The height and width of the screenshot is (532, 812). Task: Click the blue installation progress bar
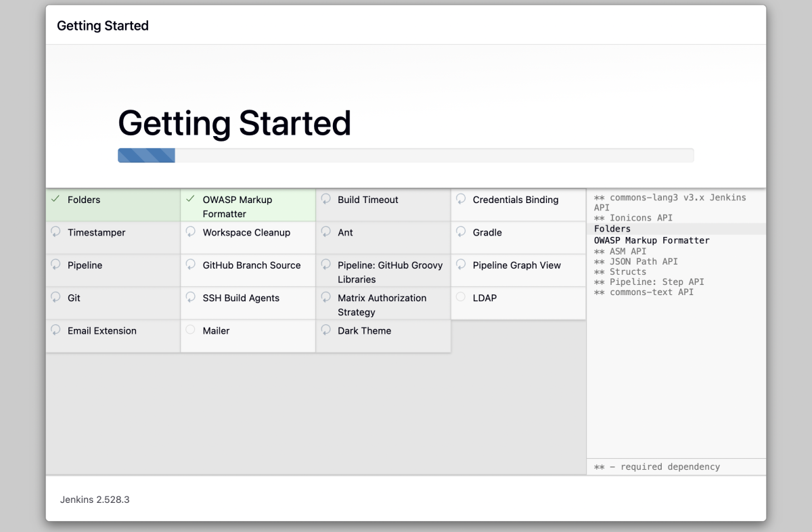pos(147,156)
